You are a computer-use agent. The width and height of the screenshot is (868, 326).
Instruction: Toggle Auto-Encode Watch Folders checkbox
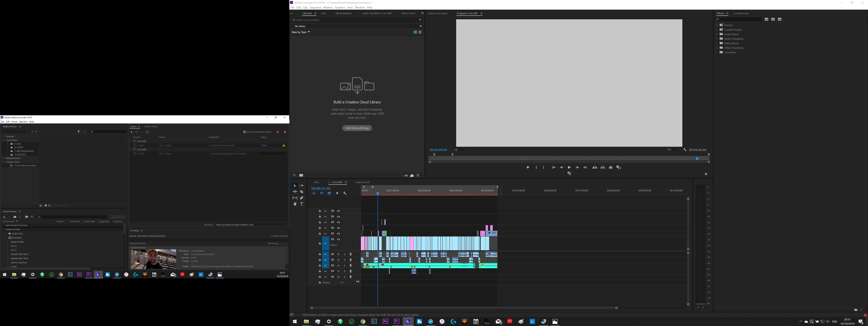pos(244,132)
